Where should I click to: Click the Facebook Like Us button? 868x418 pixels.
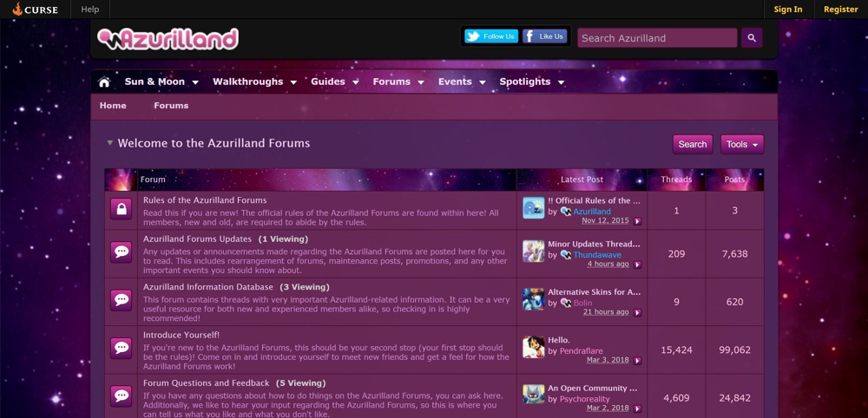pyautogui.click(x=545, y=36)
